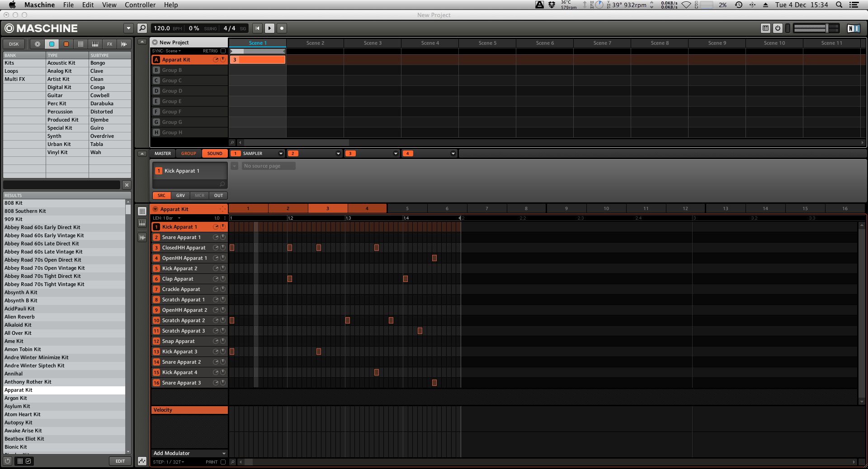
Task: Toggle OpenHH Apparat 1 step near 1.4
Action: point(434,258)
